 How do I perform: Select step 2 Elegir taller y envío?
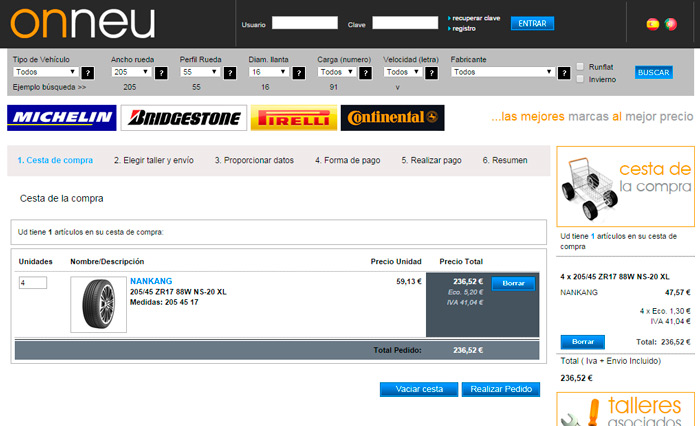(x=153, y=160)
